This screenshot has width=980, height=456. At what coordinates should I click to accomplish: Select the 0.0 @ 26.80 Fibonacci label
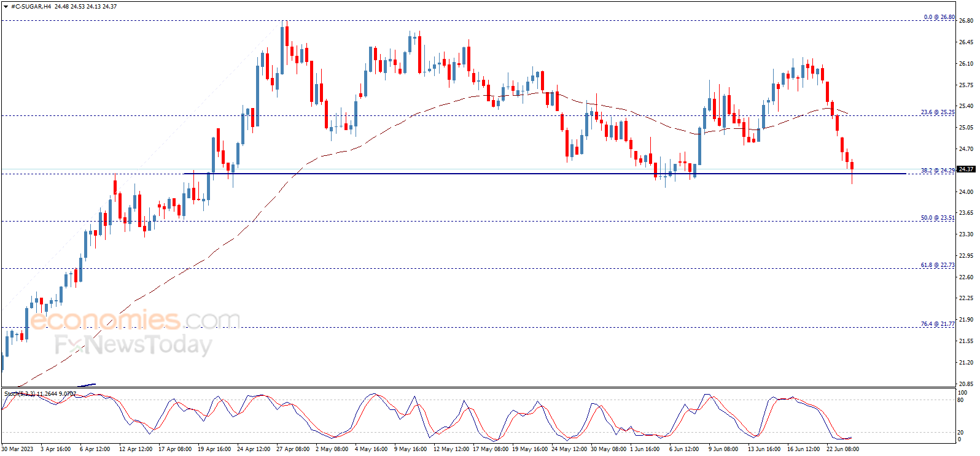939,17
